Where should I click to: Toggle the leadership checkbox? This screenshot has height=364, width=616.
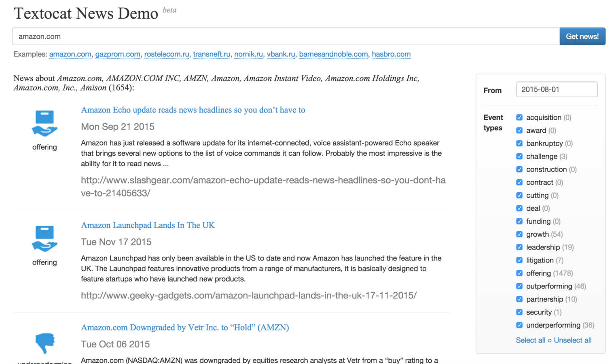click(519, 247)
